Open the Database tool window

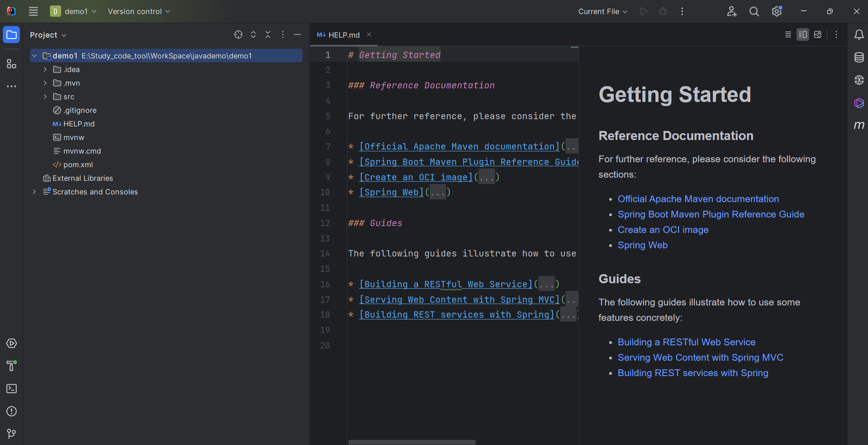pos(859,58)
